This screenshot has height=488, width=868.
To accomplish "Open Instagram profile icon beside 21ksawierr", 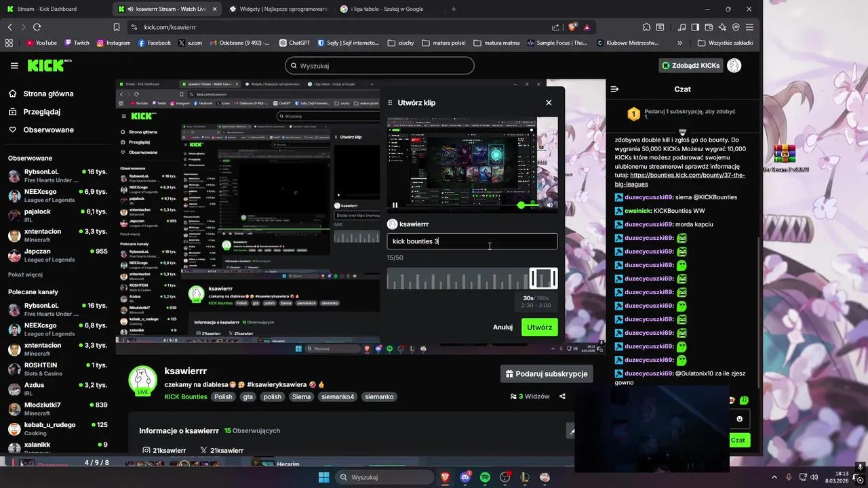I will [x=146, y=450].
